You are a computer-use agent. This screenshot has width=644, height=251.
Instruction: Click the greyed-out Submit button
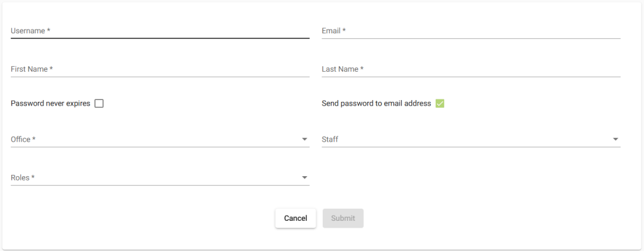pyautogui.click(x=343, y=218)
